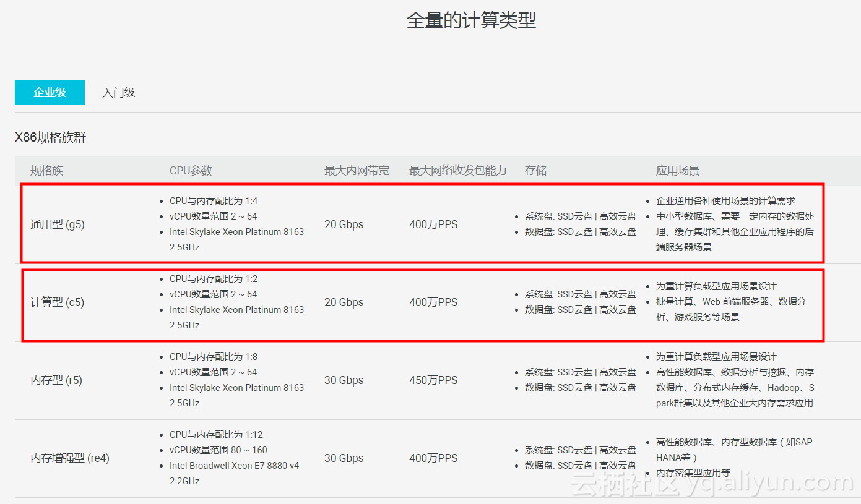Click the 全量的计算类型 heading
Image resolution: width=861 pixels, height=504 pixels.
[471, 20]
